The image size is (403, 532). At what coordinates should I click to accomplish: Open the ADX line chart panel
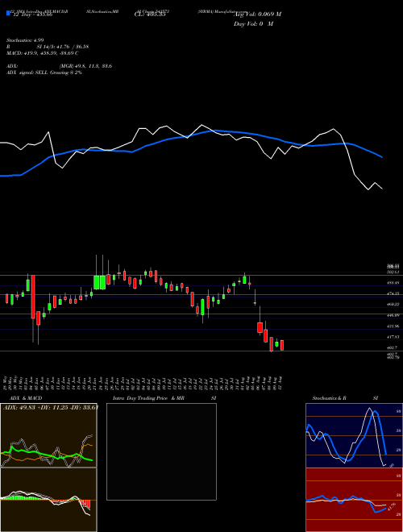click(x=48, y=435)
